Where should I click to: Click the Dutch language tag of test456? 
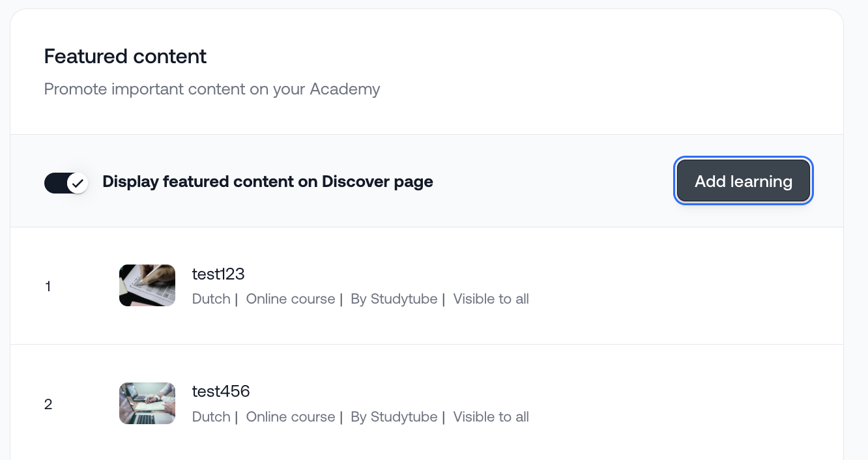[211, 417]
